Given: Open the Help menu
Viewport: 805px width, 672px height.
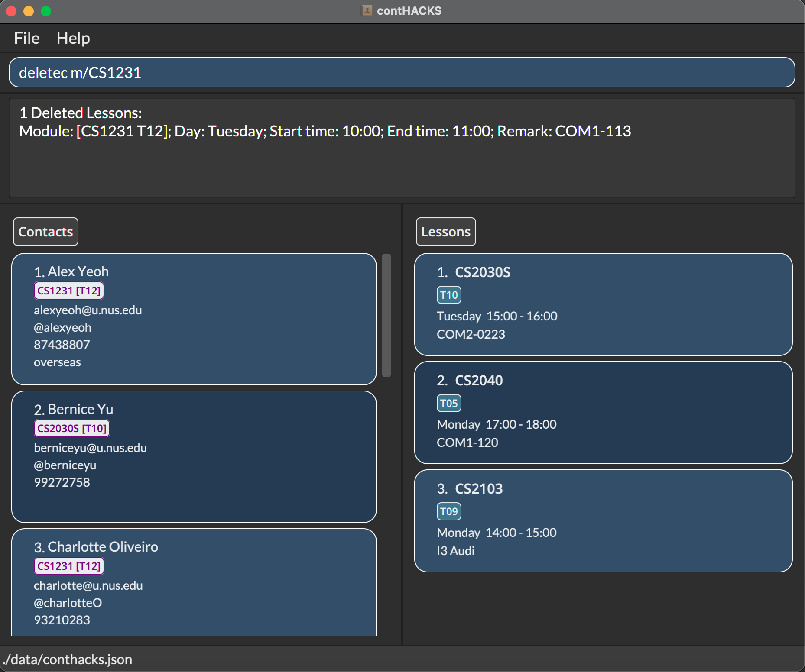Looking at the screenshot, I should [73, 38].
